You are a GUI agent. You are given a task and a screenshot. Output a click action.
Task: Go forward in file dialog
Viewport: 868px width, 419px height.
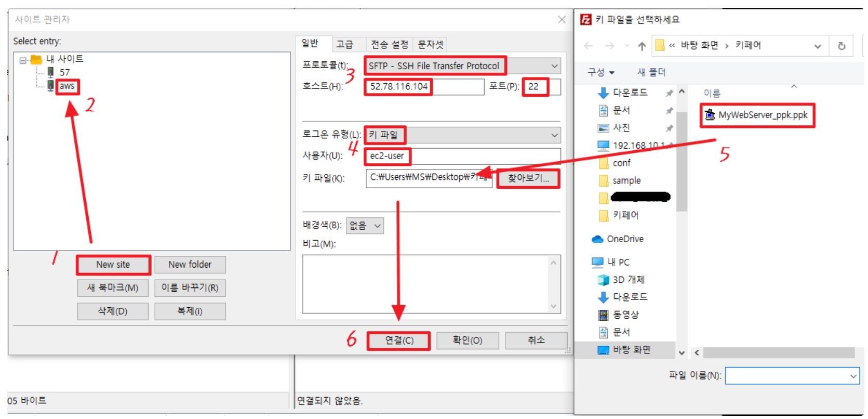pos(610,46)
